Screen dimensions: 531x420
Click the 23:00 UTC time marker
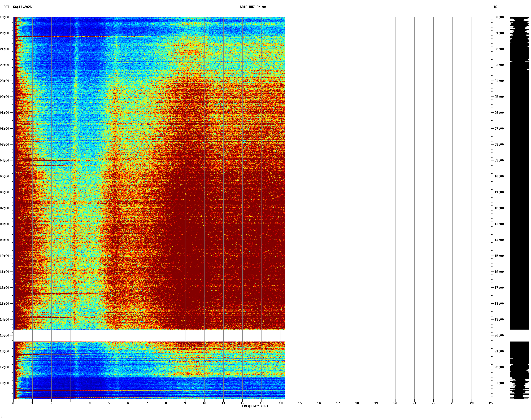tap(499, 383)
